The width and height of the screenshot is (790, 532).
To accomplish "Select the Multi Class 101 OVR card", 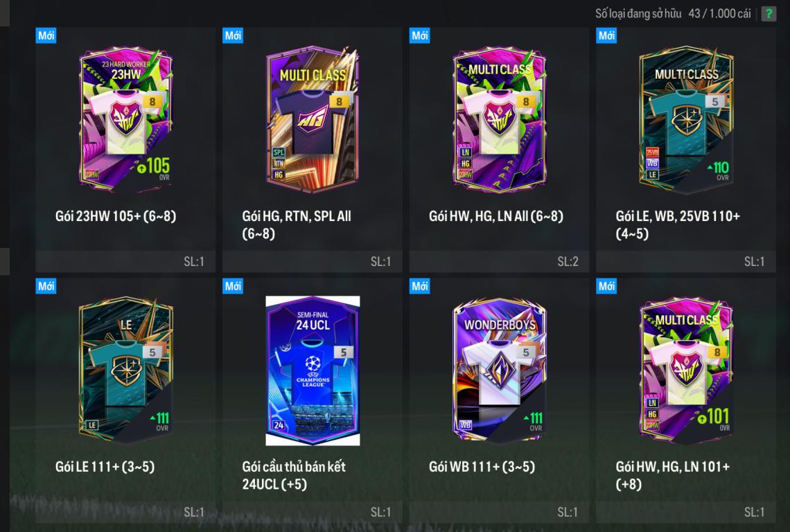I will tap(686, 371).
